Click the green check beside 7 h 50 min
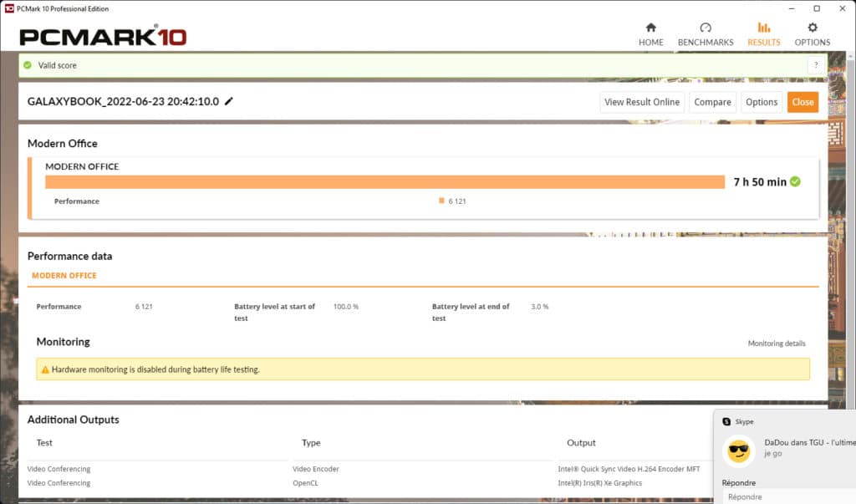 pyautogui.click(x=796, y=182)
